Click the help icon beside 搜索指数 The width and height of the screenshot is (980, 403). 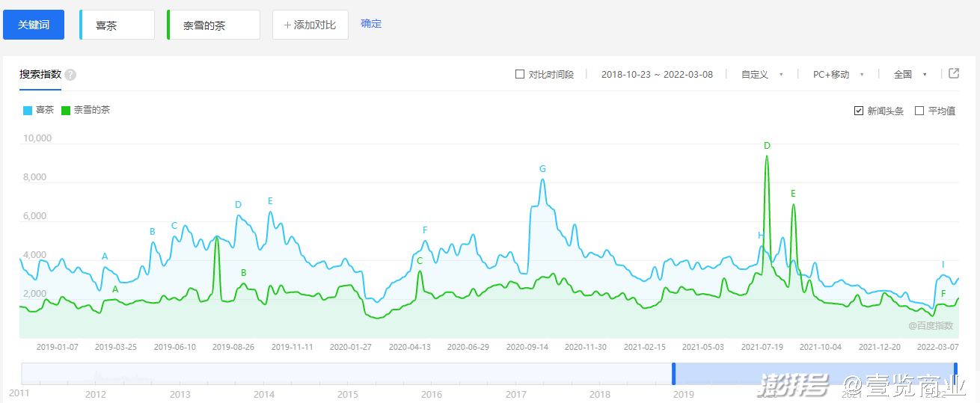[x=70, y=75]
